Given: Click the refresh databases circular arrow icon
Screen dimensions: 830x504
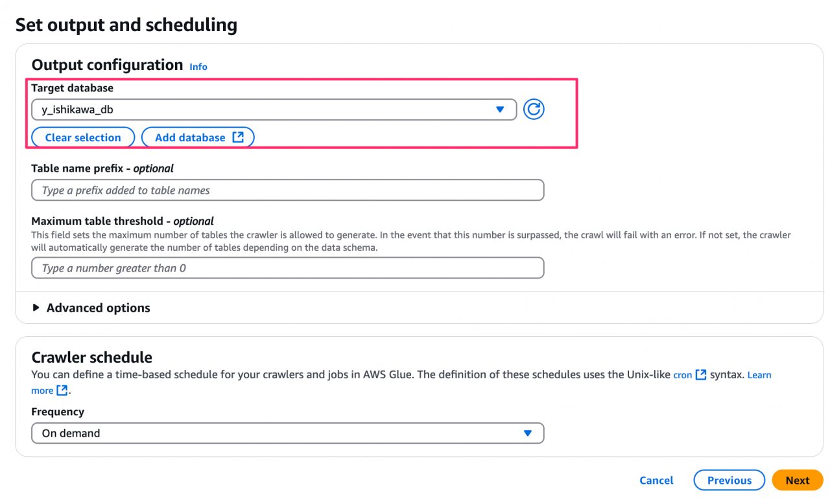Looking at the screenshot, I should click(x=534, y=109).
